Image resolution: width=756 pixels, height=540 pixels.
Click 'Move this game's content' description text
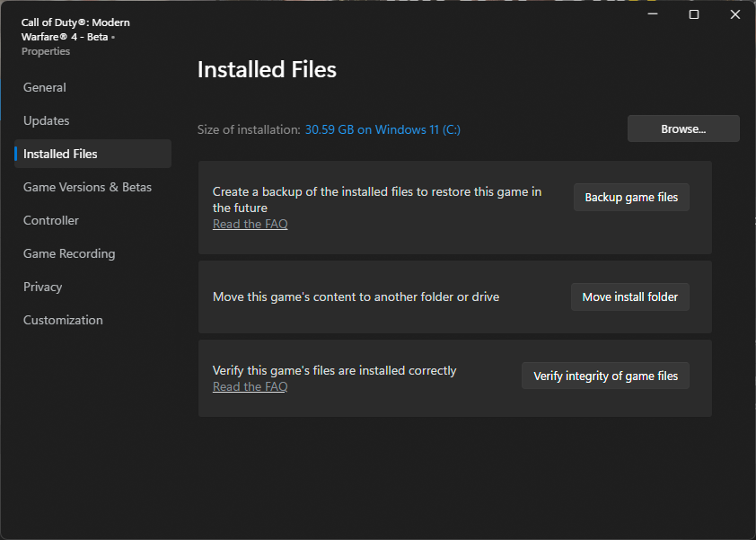pos(356,297)
